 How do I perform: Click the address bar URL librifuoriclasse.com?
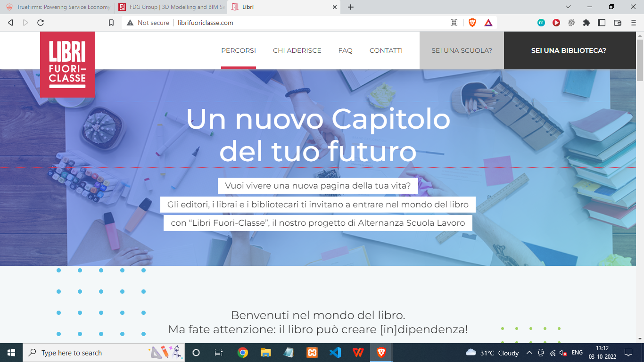206,23
